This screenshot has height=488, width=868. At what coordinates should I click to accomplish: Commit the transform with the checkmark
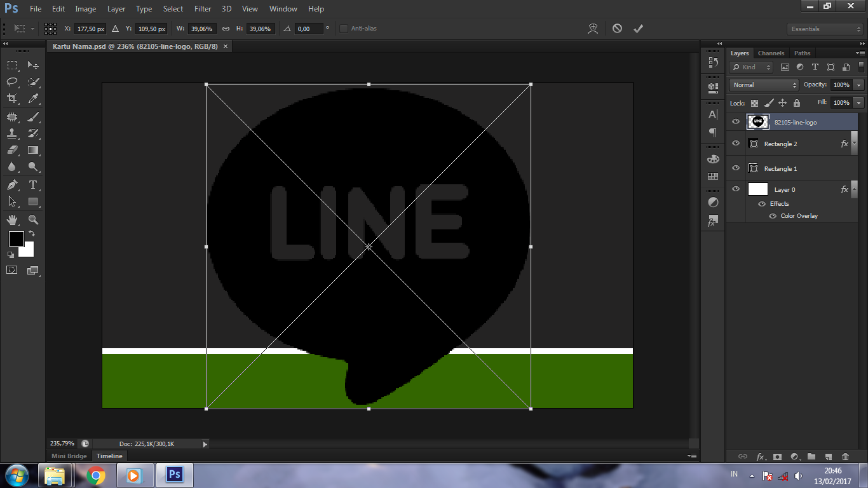click(x=638, y=29)
